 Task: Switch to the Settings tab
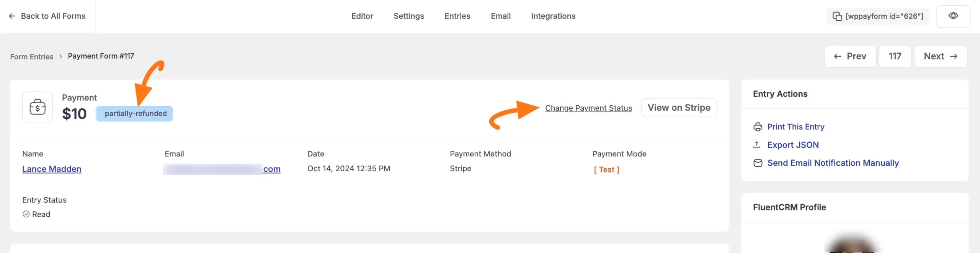pyautogui.click(x=408, y=16)
